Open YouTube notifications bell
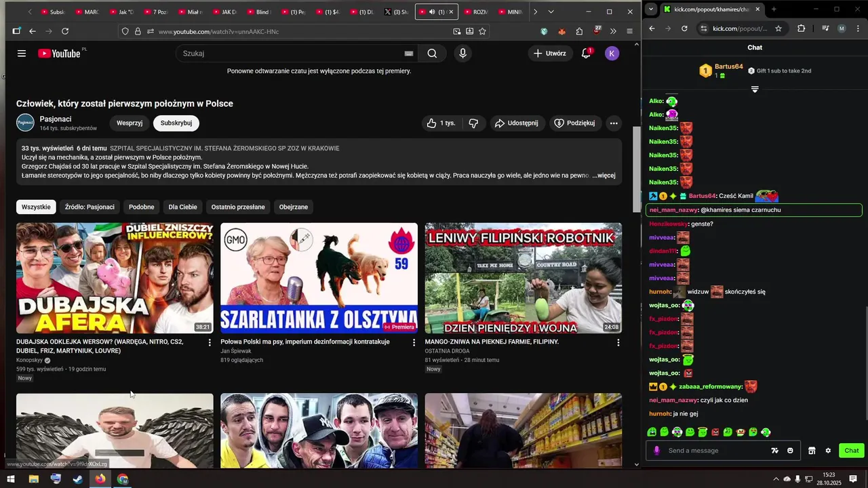This screenshot has width=868, height=488. (x=587, y=54)
